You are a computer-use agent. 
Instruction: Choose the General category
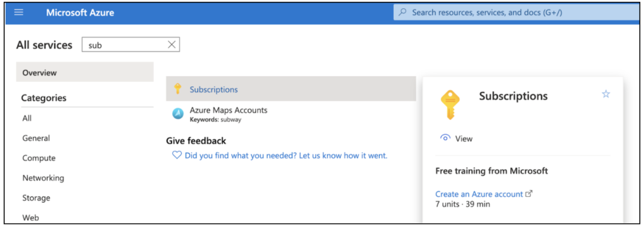pos(36,138)
